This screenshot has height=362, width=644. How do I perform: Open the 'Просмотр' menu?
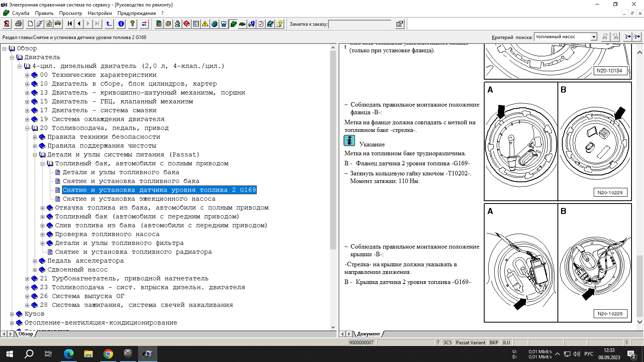point(70,13)
